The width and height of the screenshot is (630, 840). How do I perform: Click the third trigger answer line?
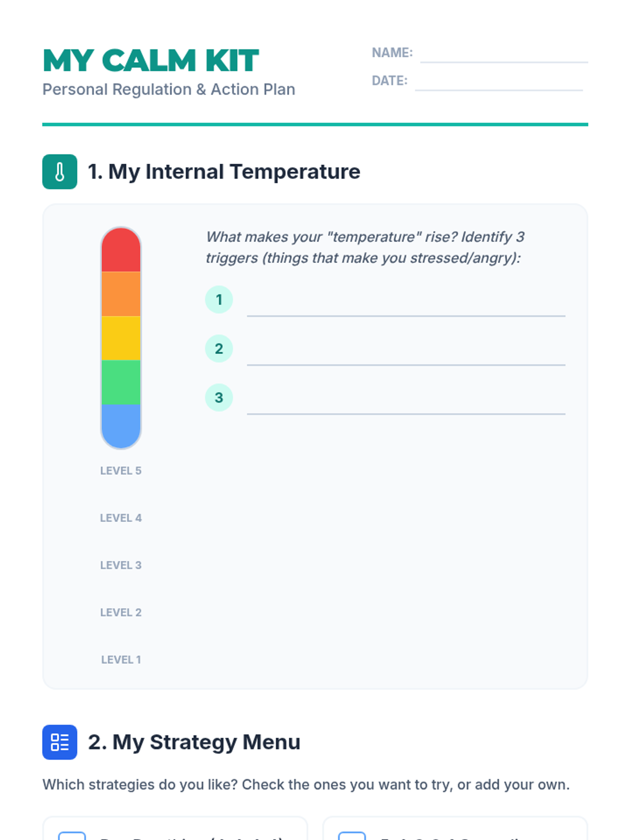pos(406,403)
